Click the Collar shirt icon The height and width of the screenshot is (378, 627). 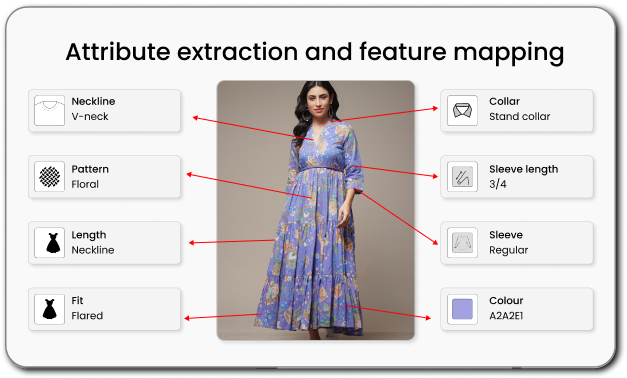coord(462,111)
